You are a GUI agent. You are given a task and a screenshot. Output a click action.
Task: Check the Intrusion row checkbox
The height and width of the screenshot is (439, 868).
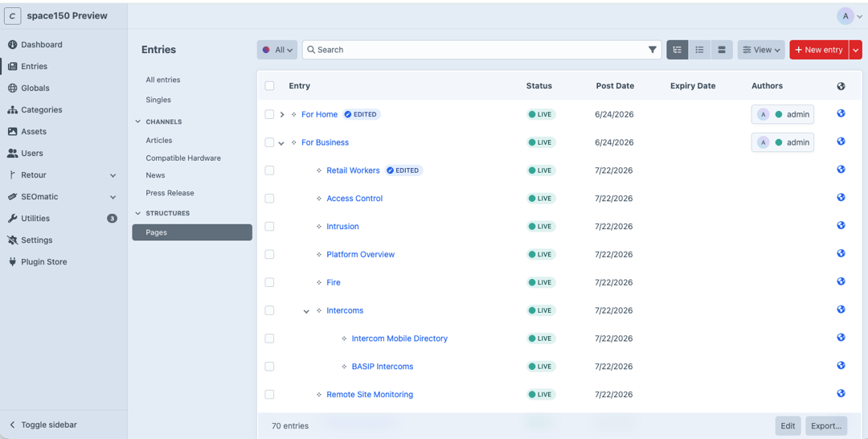coord(269,227)
